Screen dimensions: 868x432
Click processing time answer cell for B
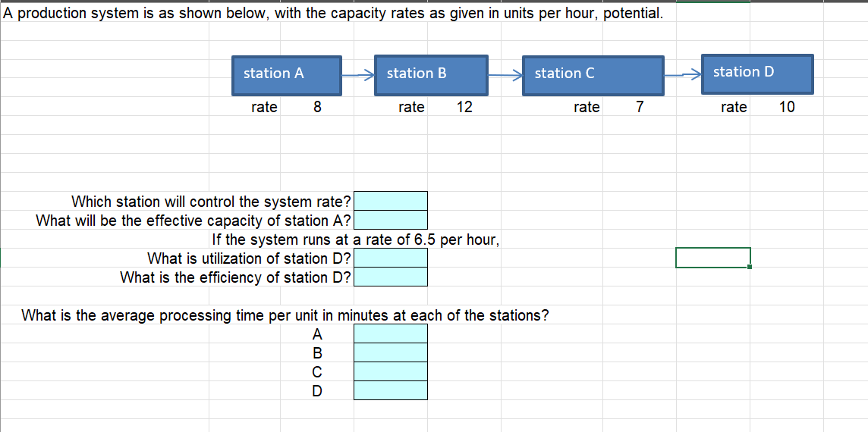(x=391, y=352)
